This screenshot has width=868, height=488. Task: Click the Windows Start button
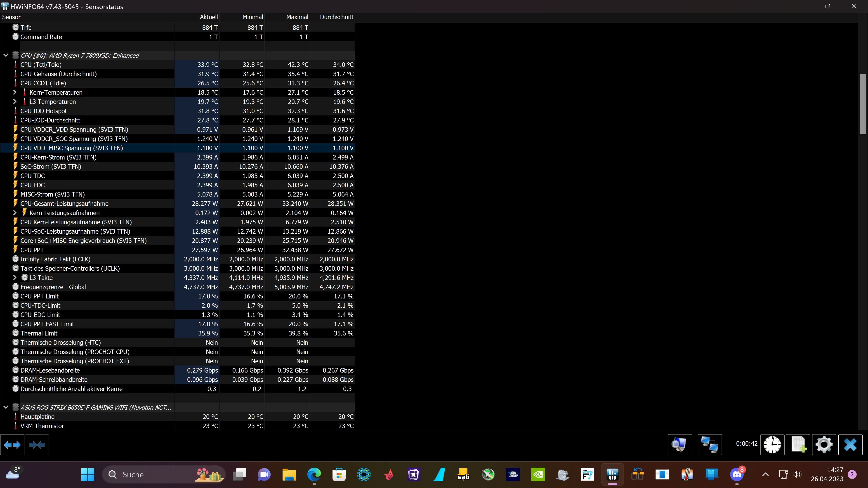(88, 474)
